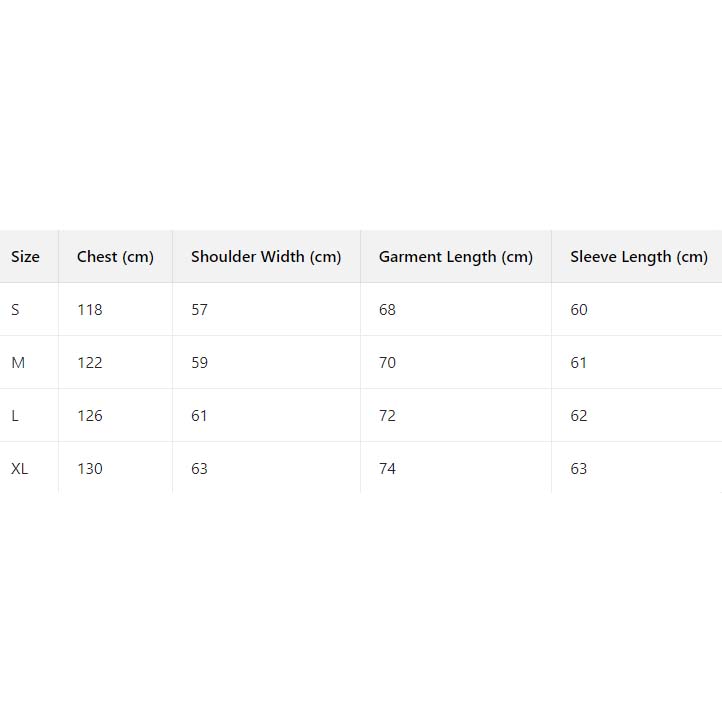Click chest value 126
The image size is (722, 723).
click(x=90, y=416)
